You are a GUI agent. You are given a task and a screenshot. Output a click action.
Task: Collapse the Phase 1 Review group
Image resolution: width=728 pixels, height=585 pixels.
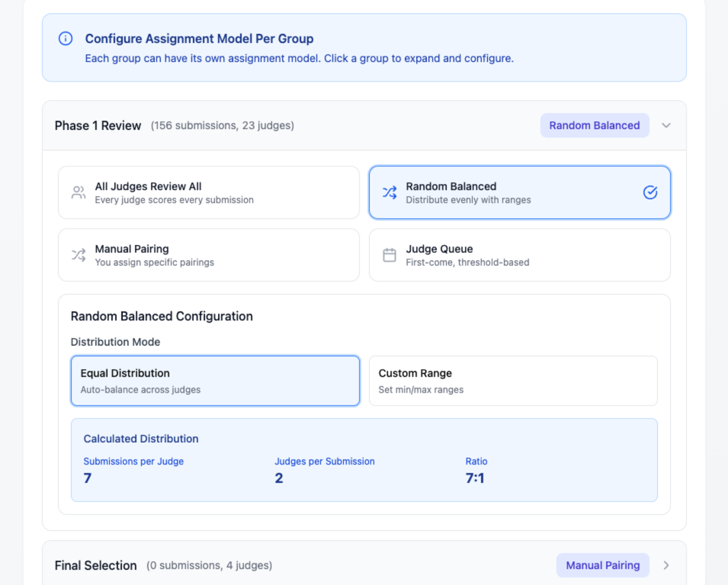coord(666,125)
